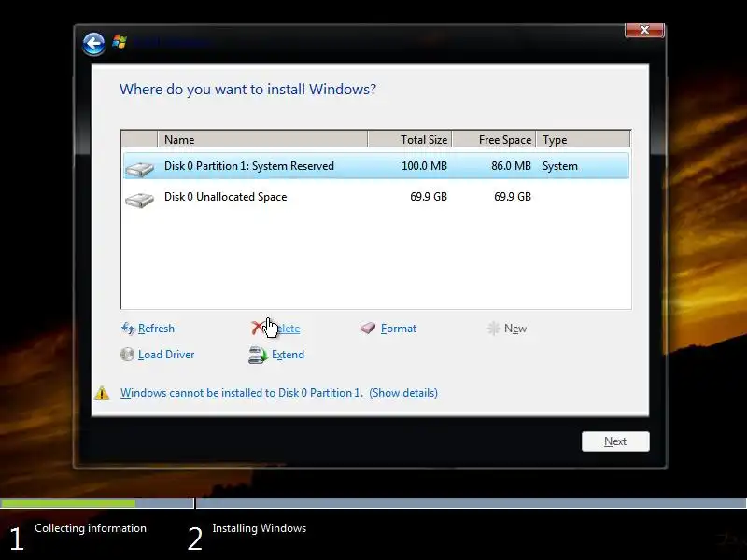Click the Free Space column header
Screen dimensions: 747x560
point(495,139)
